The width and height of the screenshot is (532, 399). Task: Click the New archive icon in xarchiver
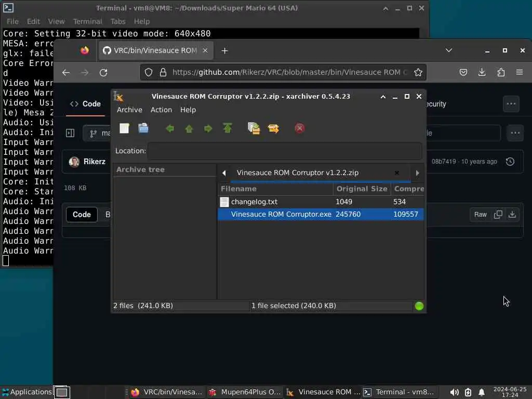pos(124,128)
